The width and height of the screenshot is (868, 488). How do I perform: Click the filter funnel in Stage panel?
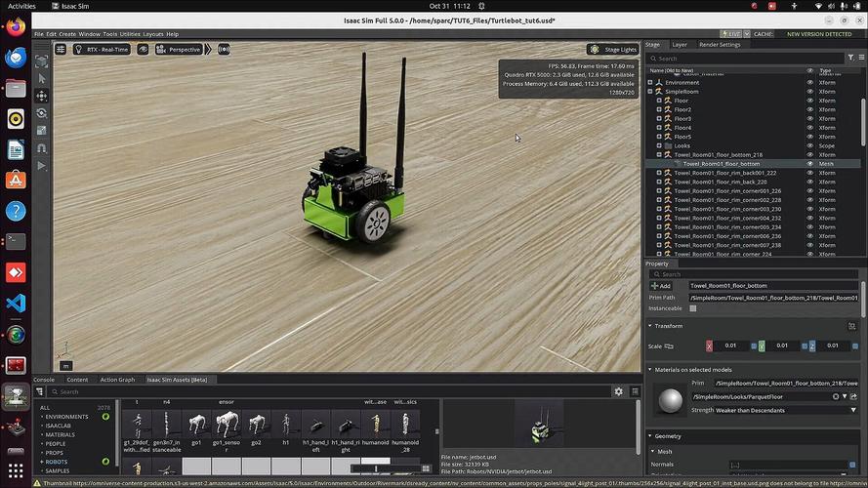point(851,58)
